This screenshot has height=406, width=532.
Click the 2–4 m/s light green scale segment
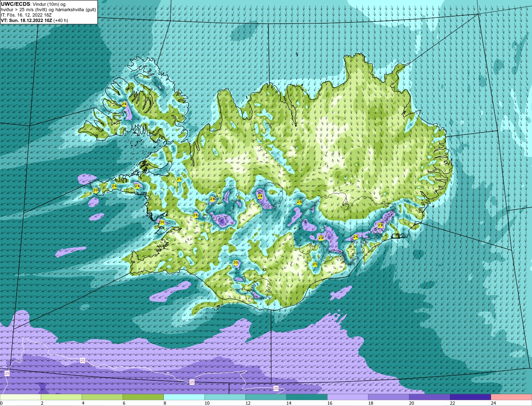(x=62, y=397)
